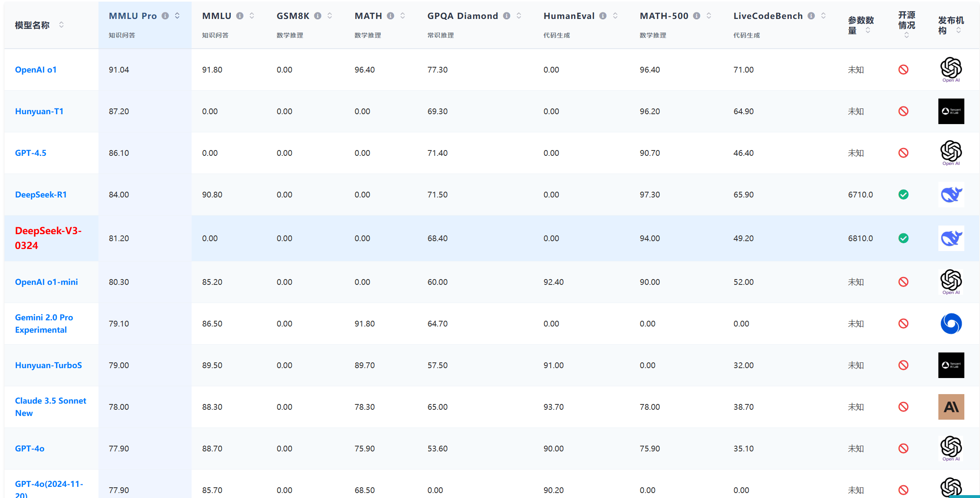Open the GPT-4o model link
Viewport: 980px width, 498px height.
click(x=30, y=449)
